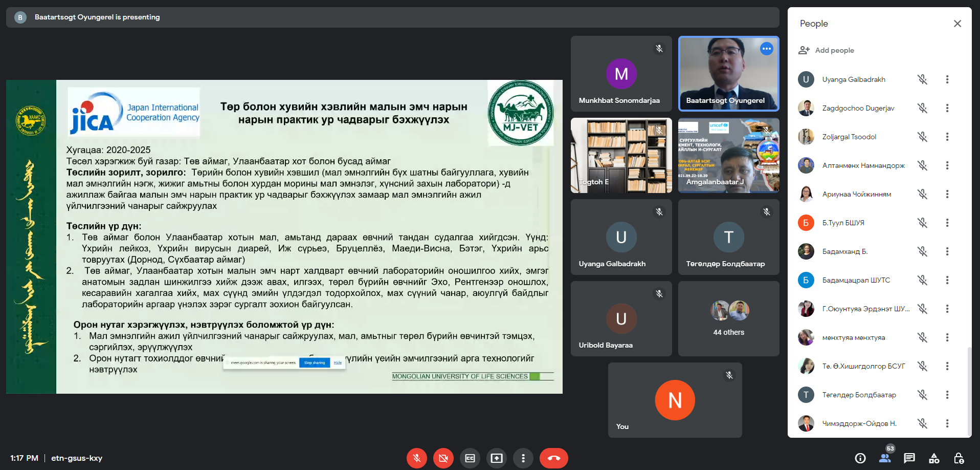Open the meeting details info icon
Viewport: 980px width, 470px height.
(860, 458)
